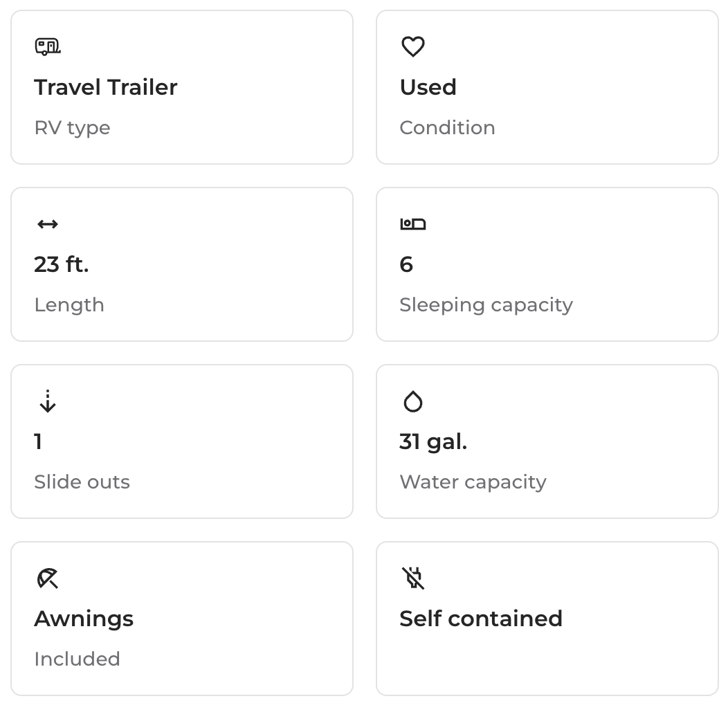Click the bed sleeping capacity icon
Screen dimensions: 728x703
coord(413,224)
